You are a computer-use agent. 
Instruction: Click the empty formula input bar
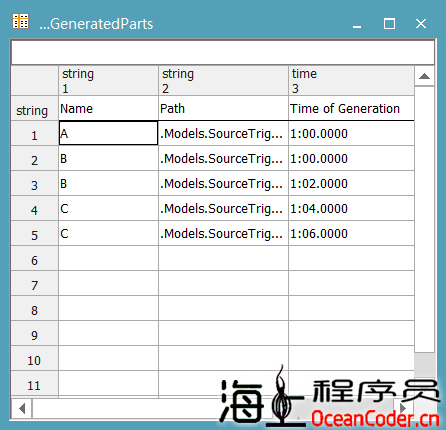pos(223,52)
